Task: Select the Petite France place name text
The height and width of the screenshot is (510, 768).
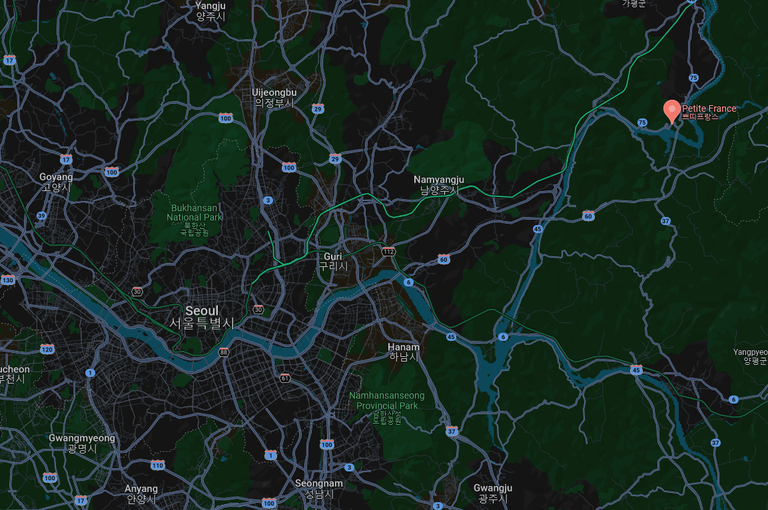Action: point(709,112)
